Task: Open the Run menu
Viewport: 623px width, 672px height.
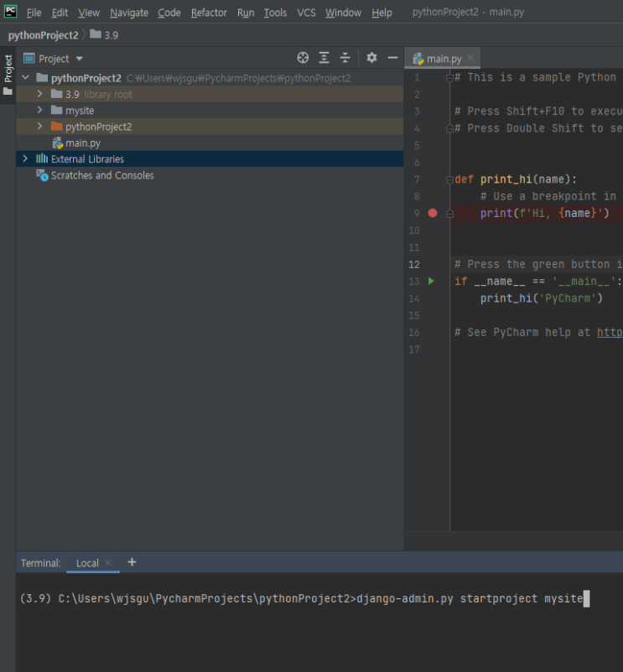Action: [x=246, y=13]
